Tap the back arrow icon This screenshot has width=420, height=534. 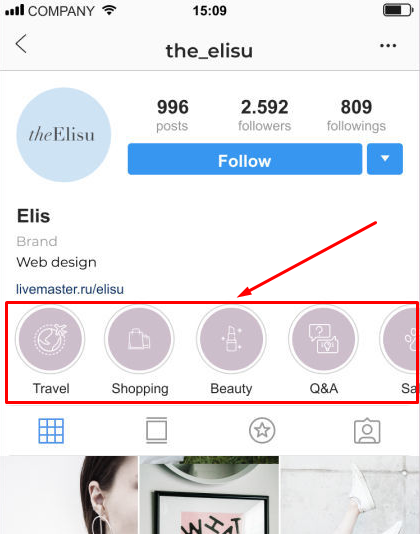21,44
